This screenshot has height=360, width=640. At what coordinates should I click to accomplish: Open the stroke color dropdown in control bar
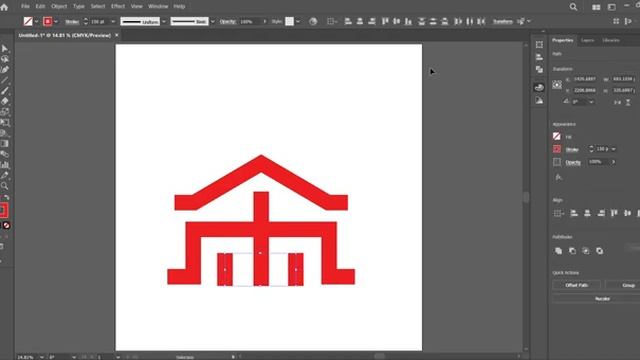56,21
